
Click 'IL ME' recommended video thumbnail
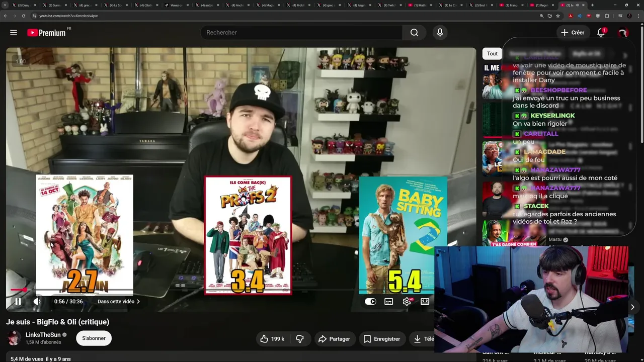click(492, 80)
